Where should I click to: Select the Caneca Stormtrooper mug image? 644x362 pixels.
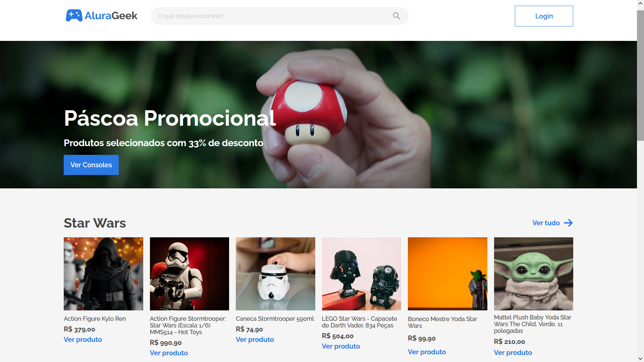pos(275,274)
